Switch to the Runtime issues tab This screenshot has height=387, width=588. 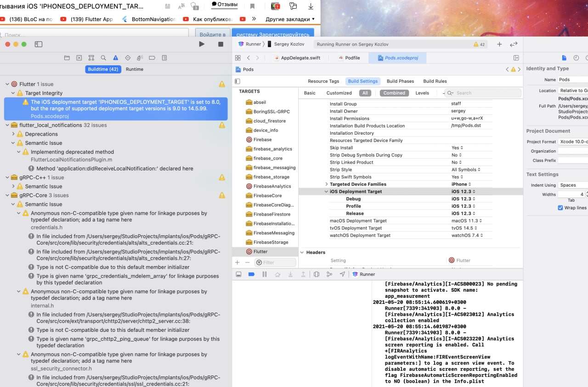tap(135, 69)
